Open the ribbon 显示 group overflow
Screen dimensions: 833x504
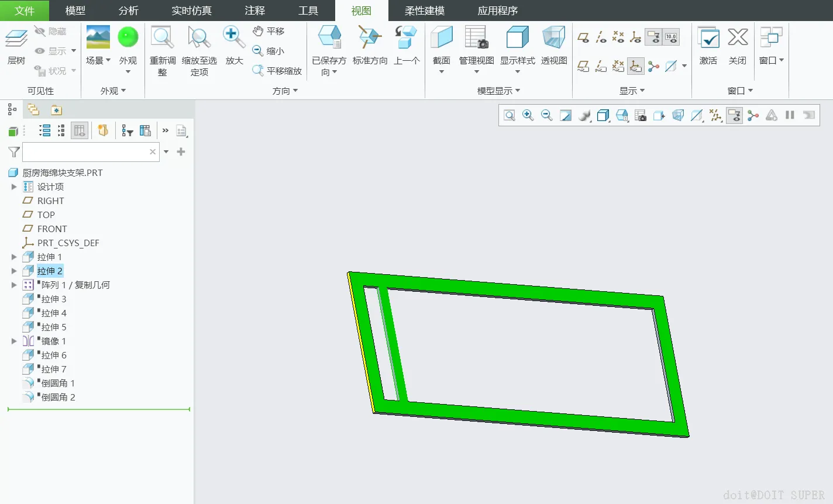point(632,91)
